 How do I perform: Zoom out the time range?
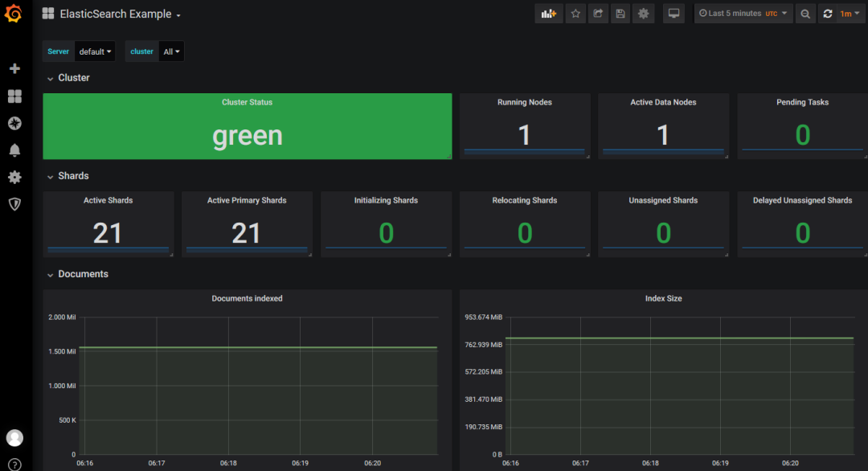[805, 14]
